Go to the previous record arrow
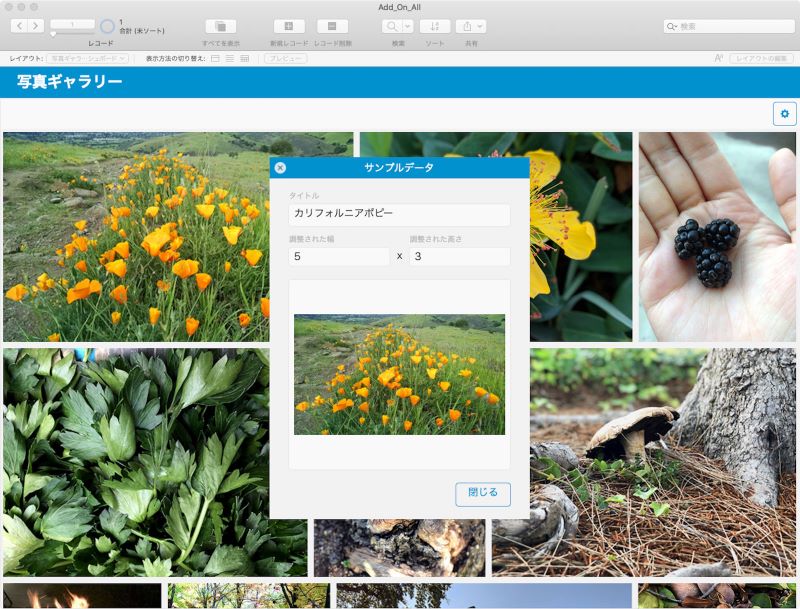The width and height of the screenshot is (800, 609). click(x=19, y=26)
